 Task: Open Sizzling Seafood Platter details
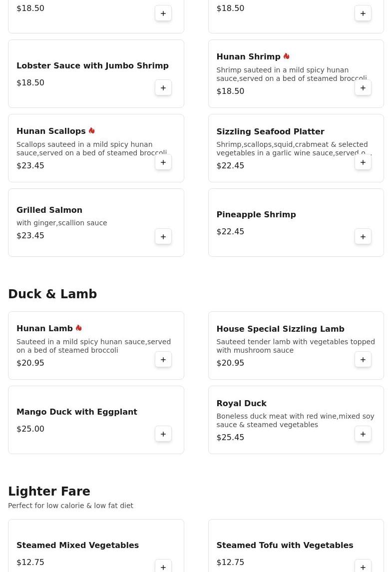click(x=270, y=131)
